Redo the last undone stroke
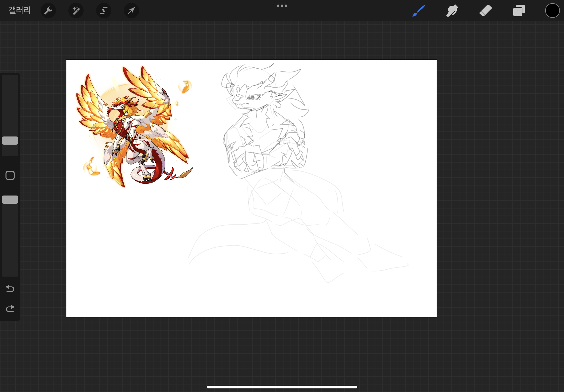The image size is (564, 392). pos(10,309)
